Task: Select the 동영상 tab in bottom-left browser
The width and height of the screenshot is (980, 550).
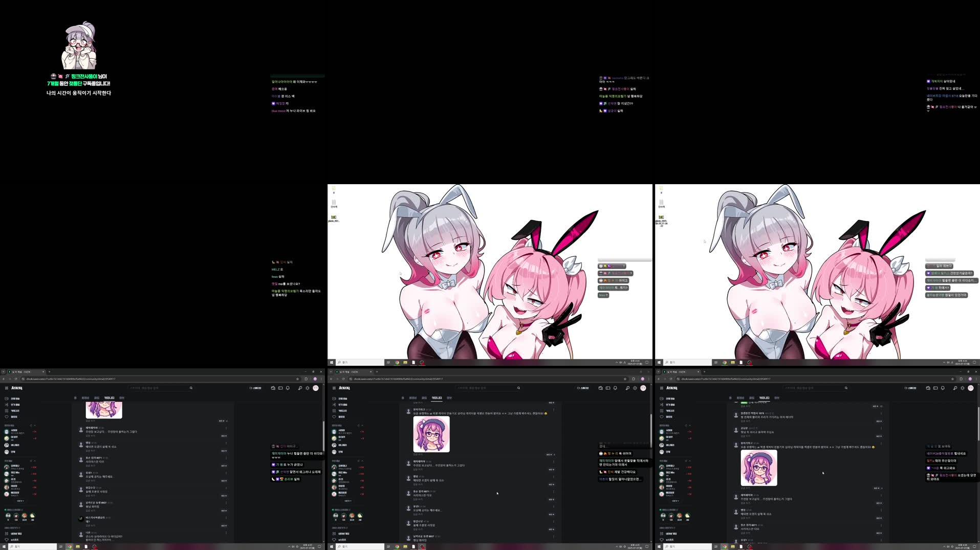Action: point(85,398)
